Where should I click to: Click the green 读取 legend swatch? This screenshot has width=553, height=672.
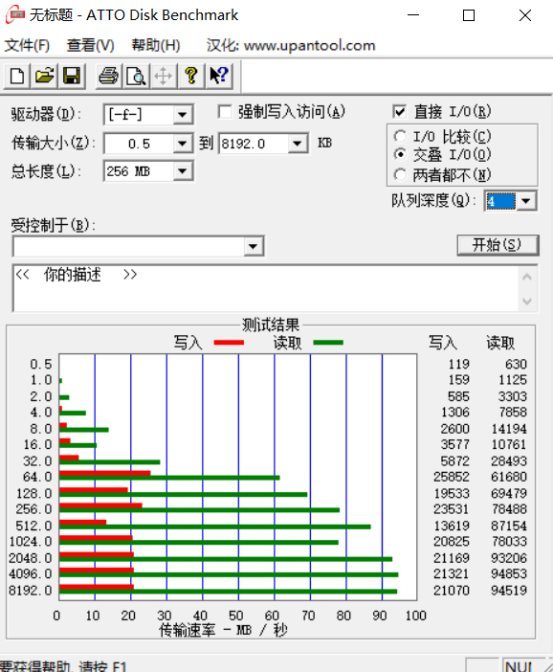328,342
